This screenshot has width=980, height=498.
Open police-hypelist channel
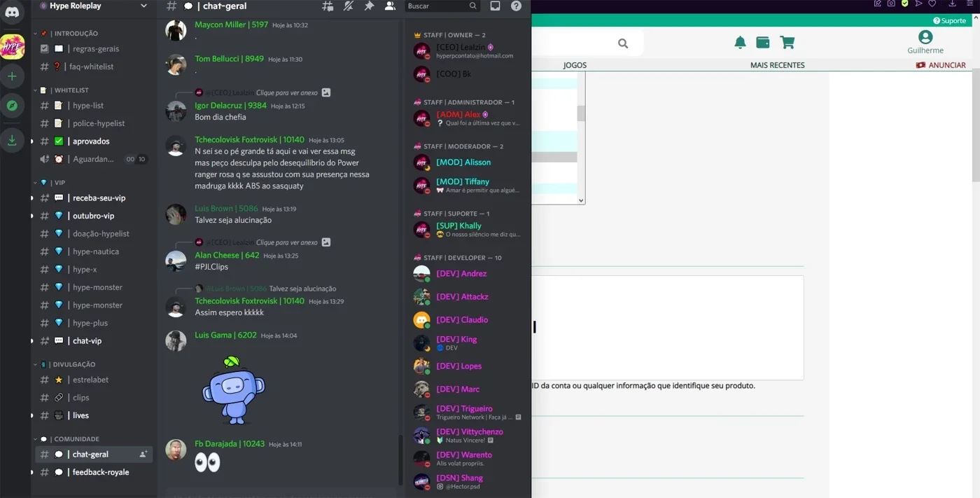[x=94, y=123]
